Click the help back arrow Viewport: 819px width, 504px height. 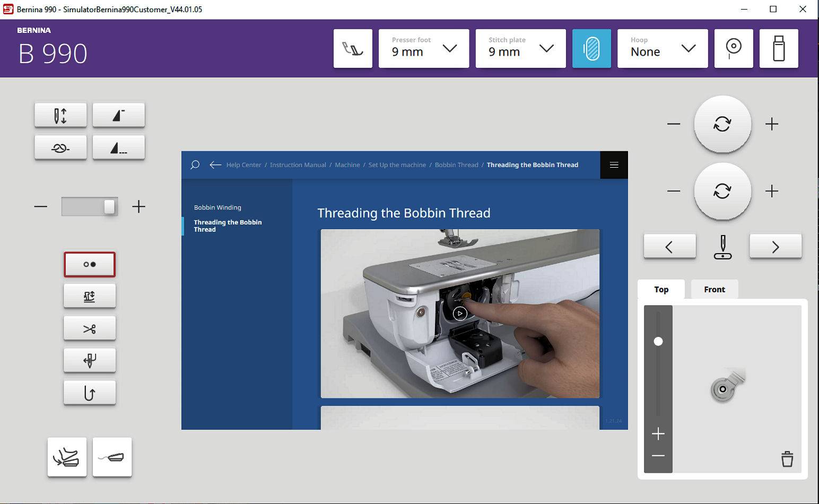tap(215, 165)
